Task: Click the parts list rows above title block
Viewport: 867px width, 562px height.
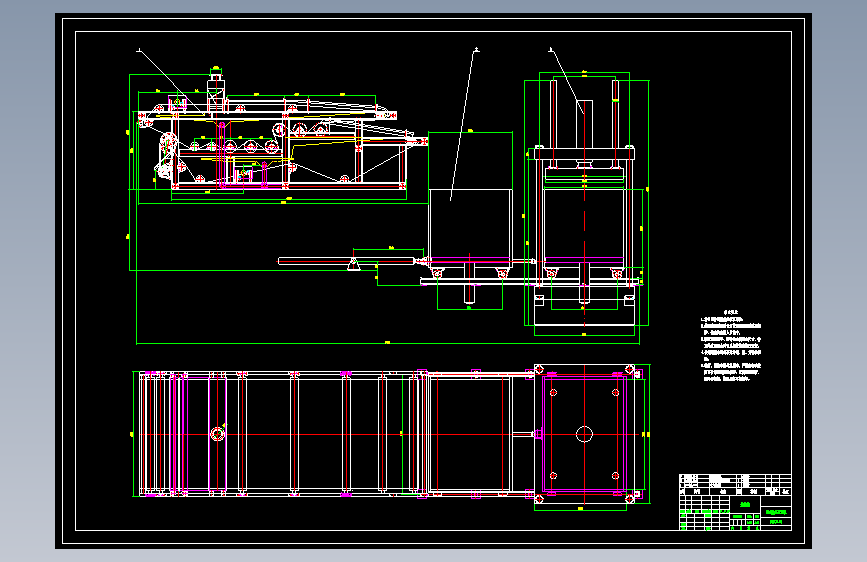Action: [x=735, y=484]
